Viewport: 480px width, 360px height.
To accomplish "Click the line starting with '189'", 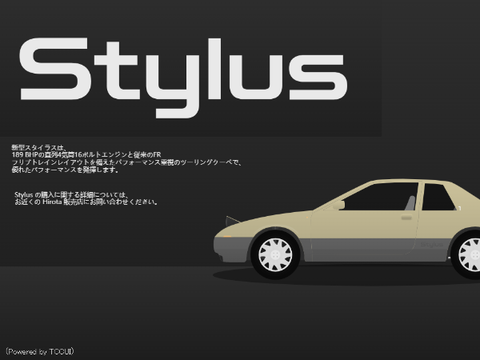I will 86,155.
